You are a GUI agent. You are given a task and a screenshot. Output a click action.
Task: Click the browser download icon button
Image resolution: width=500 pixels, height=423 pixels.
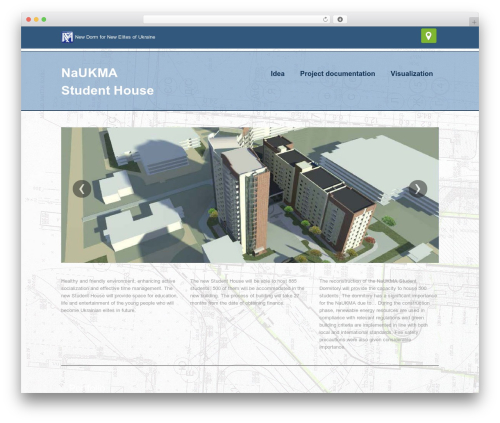click(340, 19)
